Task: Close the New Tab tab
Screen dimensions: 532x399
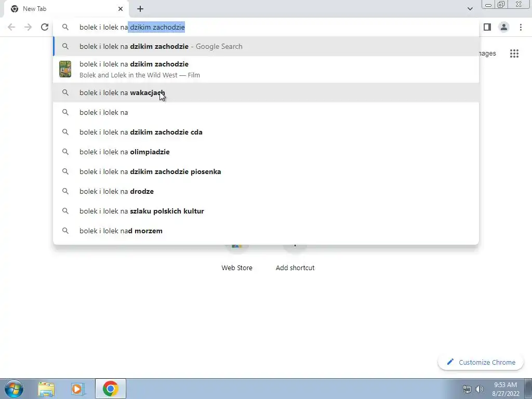Action: (x=121, y=9)
